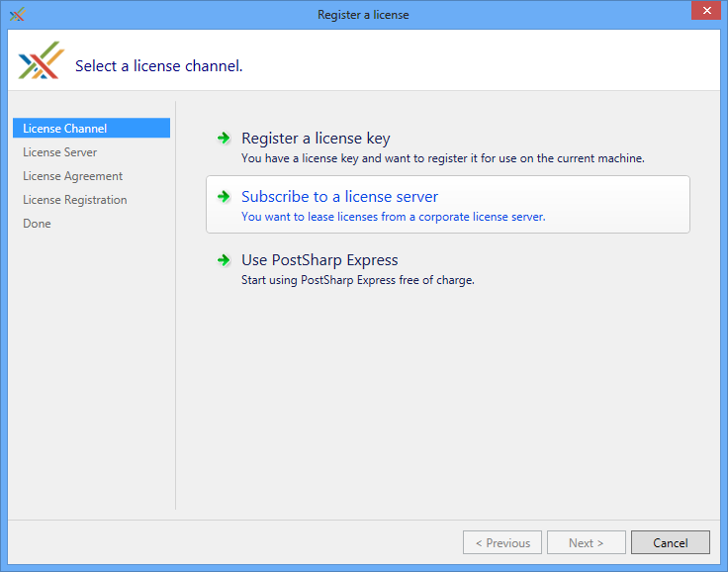
Task: Pick the Use PostSharp Express heading
Action: coord(319,260)
